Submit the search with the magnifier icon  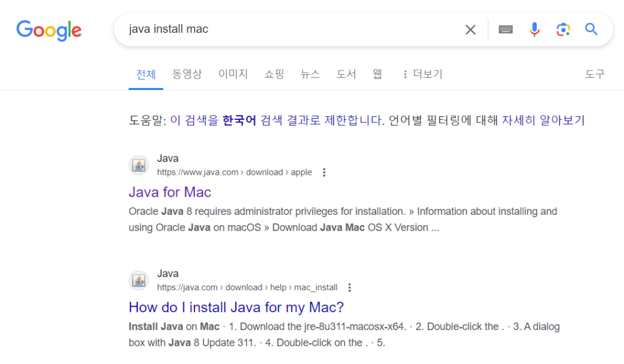coord(591,29)
